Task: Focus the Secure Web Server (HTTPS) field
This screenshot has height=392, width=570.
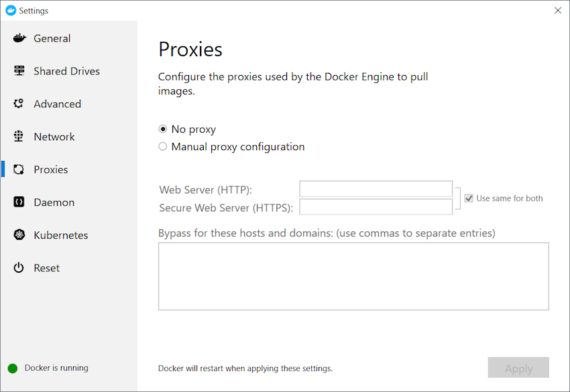Action: coord(376,206)
